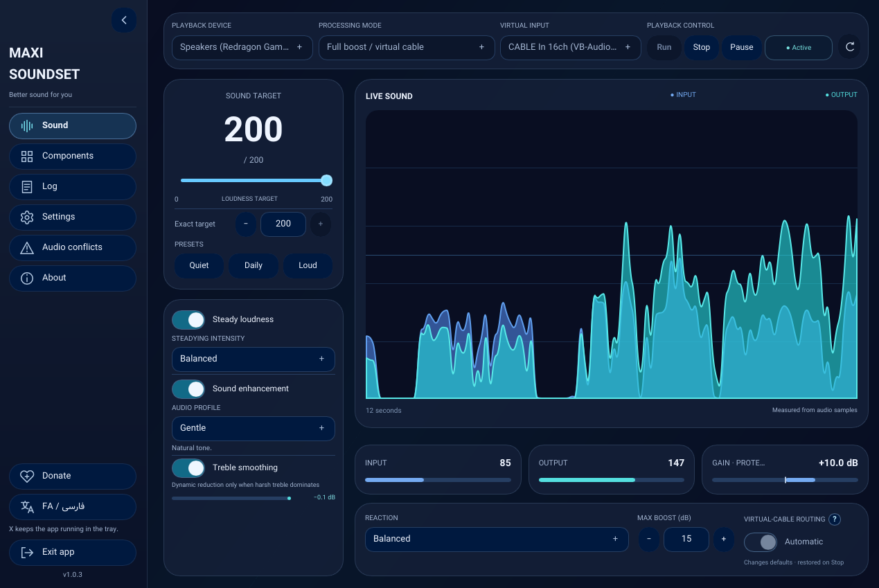
Task: Click the Audio conflicts warning triangle icon
Action: coord(27,247)
